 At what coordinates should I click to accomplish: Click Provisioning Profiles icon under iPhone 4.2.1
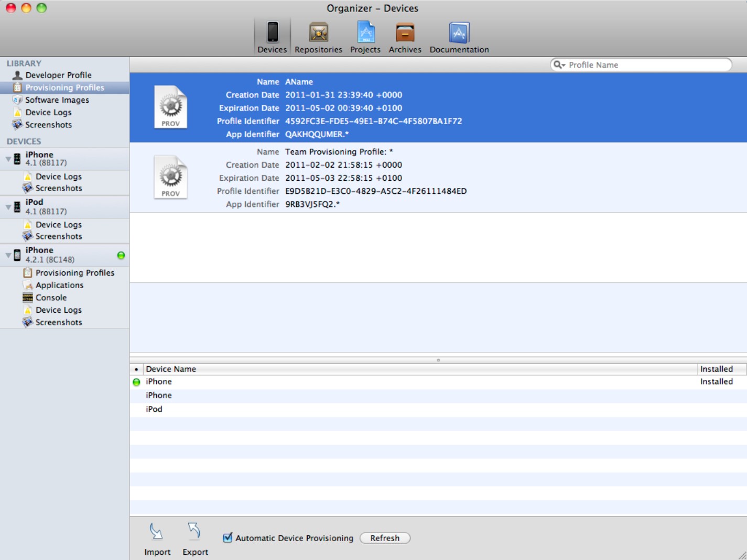[28, 273]
